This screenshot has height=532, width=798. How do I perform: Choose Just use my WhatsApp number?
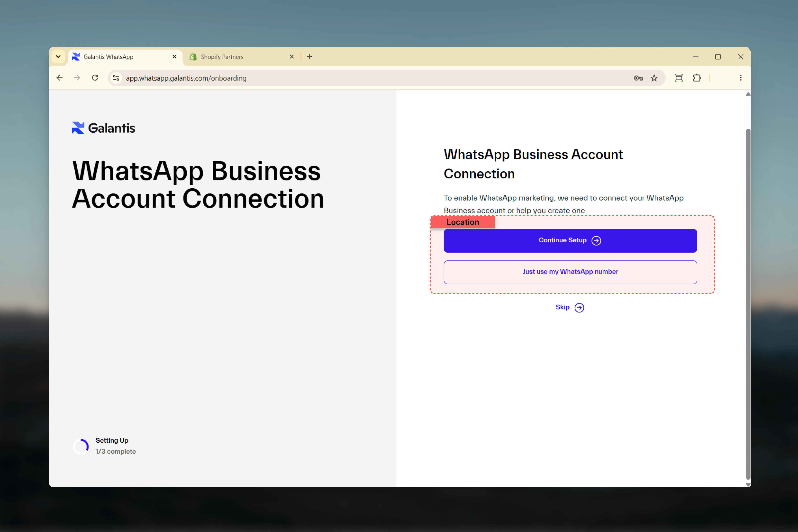coord(570,272)
